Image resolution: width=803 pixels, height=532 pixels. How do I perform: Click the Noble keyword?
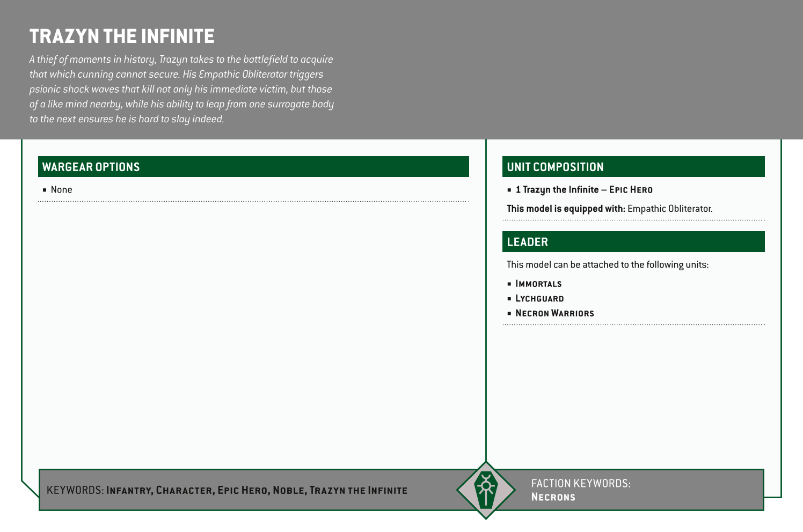(x=289, y=490)
